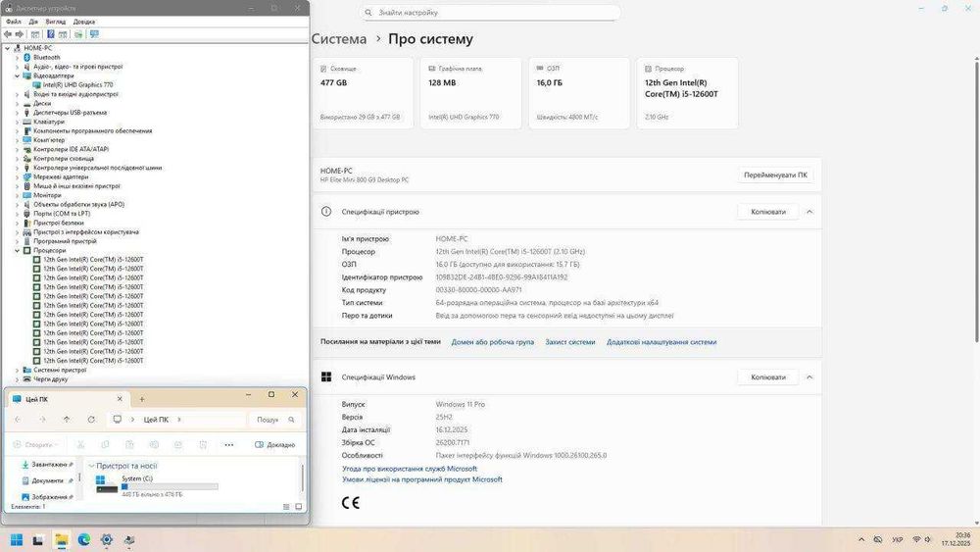This screenshot has width=980, height=552.
Task: Open Windows Start button on taskbar
Action: (17, 539)
